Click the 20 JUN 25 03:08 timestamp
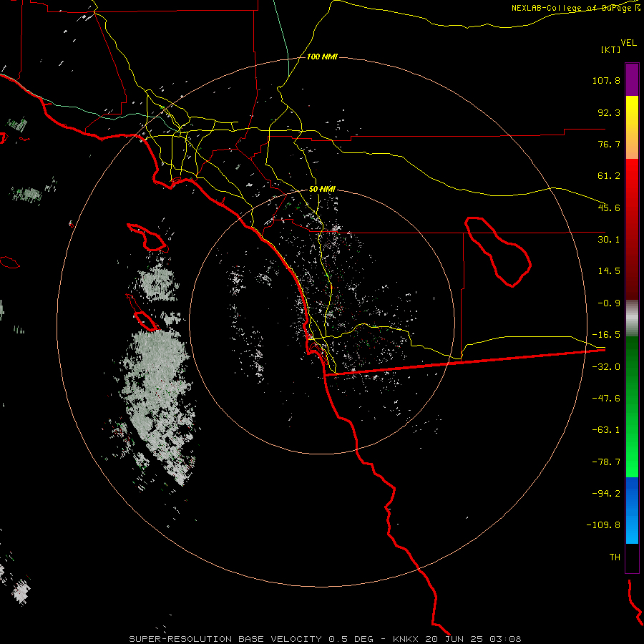The height and width of the screenshot is (644, 644). pos(473,639)
